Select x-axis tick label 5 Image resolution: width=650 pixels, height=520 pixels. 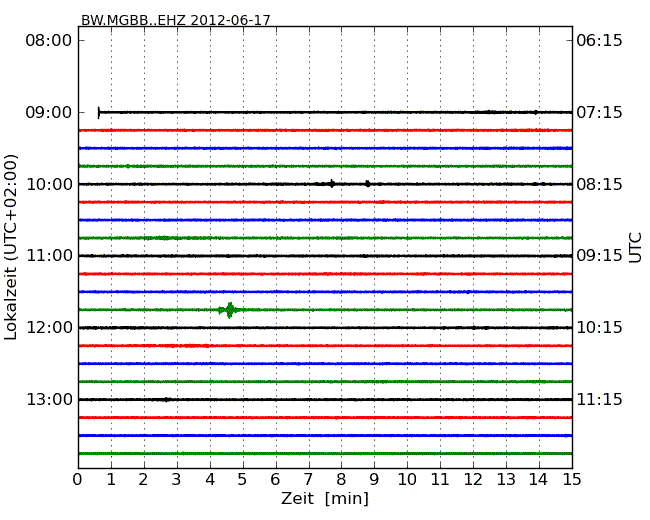[243, 480]
